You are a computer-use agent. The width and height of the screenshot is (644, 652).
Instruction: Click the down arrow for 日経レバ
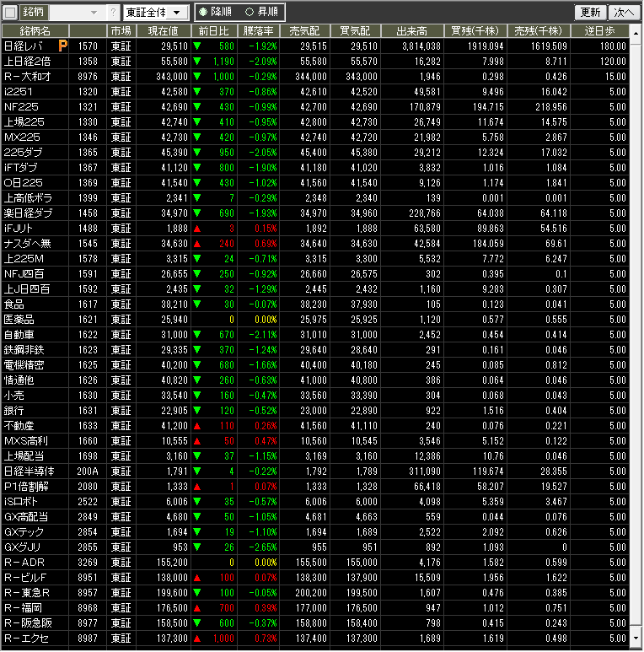197,46
